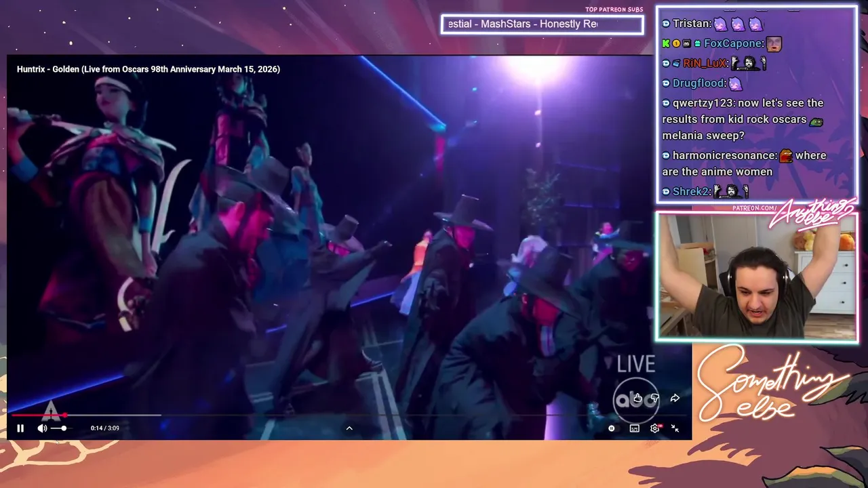Exit fullscreen with the shrink arrows icon
The image size is (868, 488).
675,428
